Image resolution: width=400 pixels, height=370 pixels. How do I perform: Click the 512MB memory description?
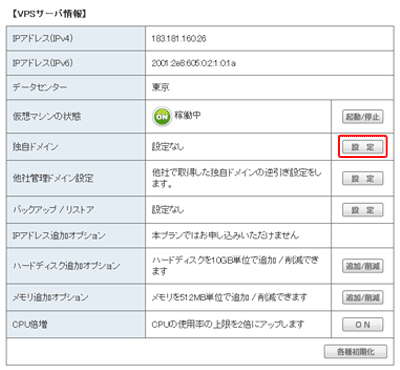pos(229,297)
